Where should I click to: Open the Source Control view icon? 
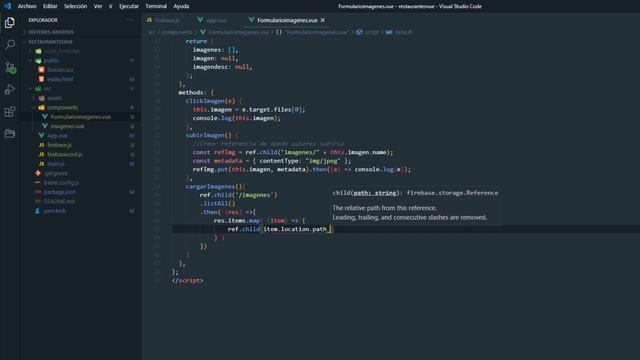9,67
